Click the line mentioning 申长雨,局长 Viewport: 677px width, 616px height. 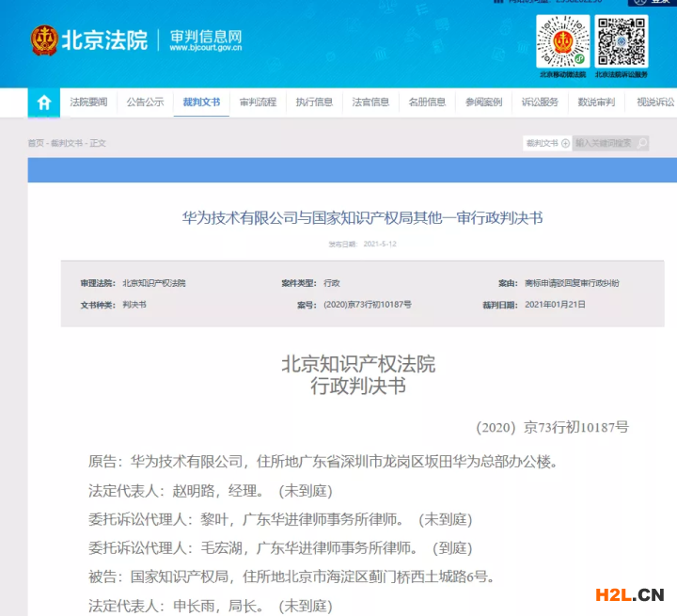pyautogui.click(x=211, y=606)
